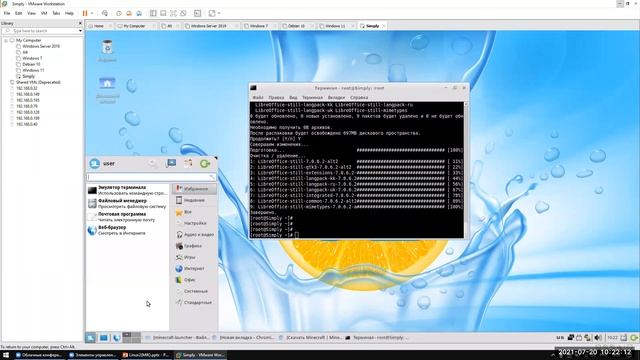Select the Недавние category in the start menu
The width and height of the screenshot is (640, 360).
tap(194, 200)
